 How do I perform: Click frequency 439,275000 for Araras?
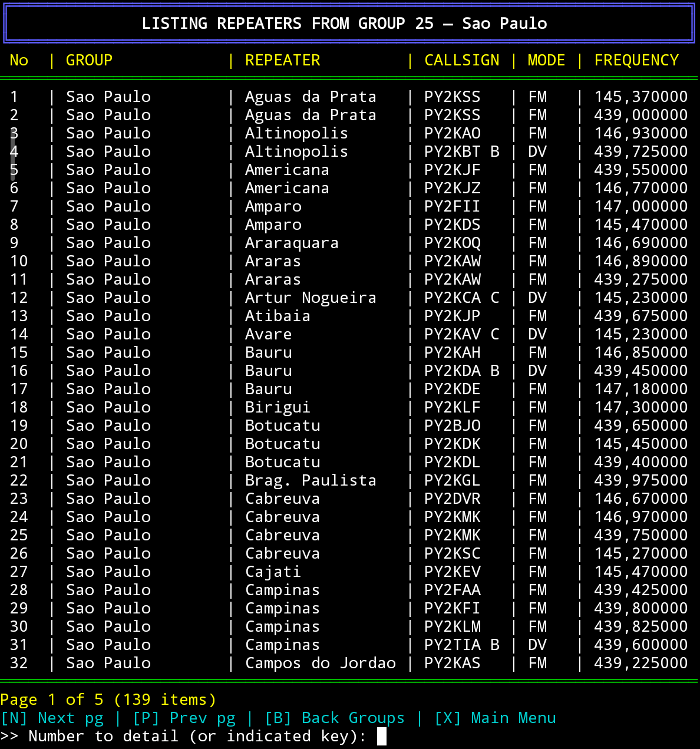click(x=641, y=279)
